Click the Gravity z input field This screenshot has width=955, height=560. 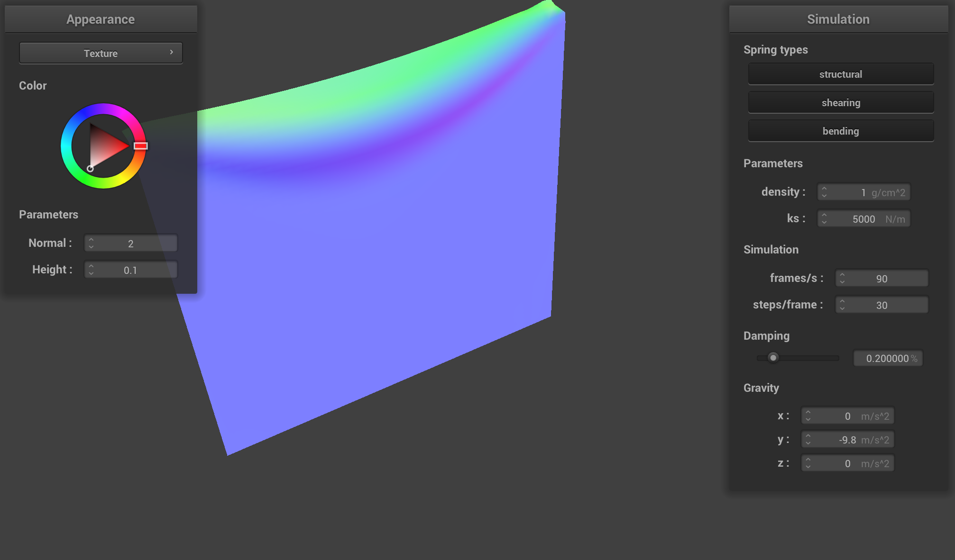[847, 463]
